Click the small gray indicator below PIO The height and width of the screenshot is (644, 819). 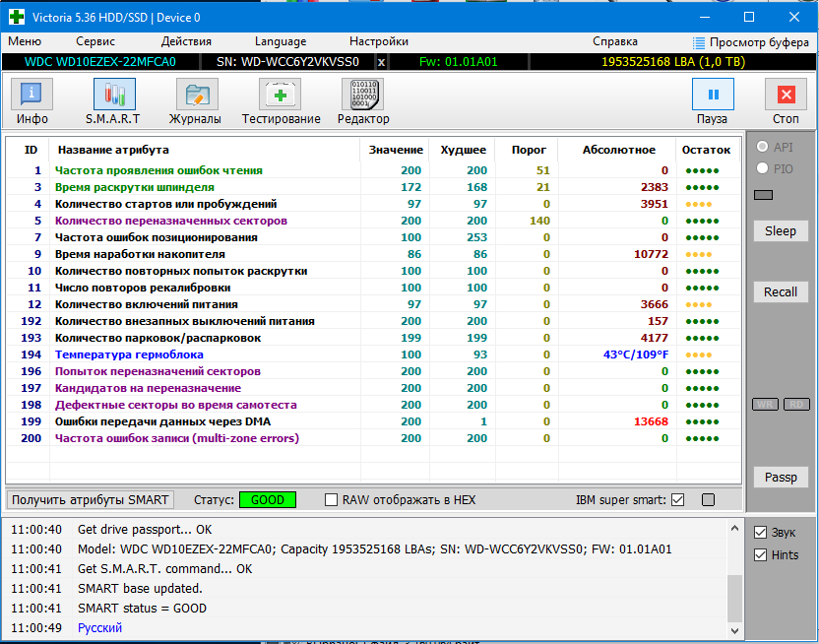click(763, 195)
